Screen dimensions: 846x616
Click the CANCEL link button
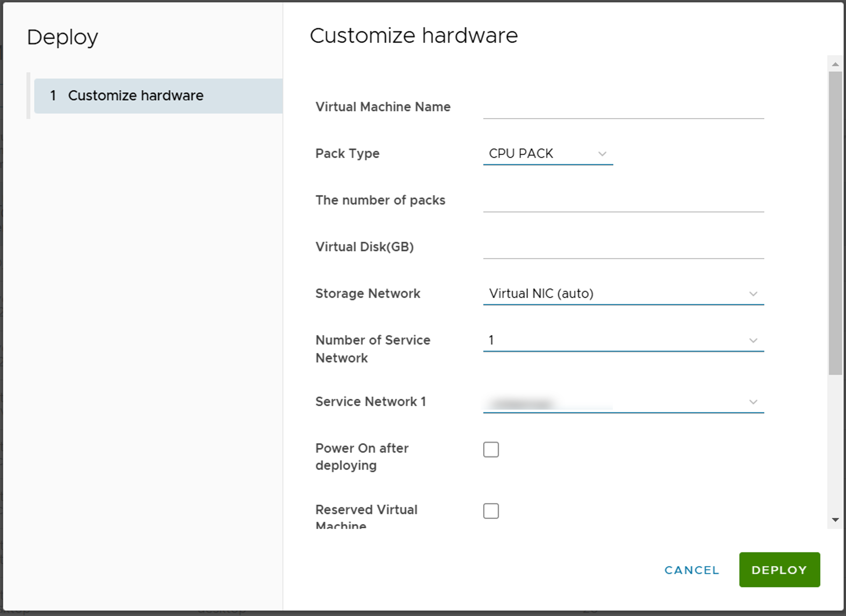click(x=692, y=570)
